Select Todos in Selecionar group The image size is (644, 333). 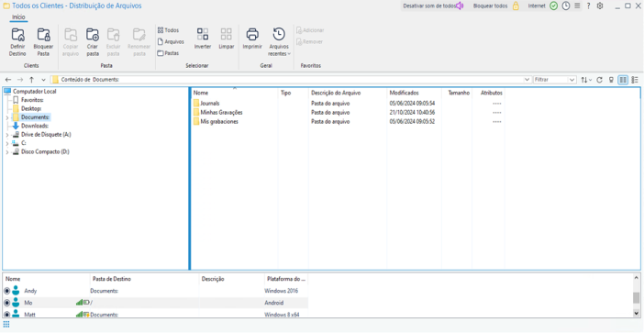click(169, 30)
